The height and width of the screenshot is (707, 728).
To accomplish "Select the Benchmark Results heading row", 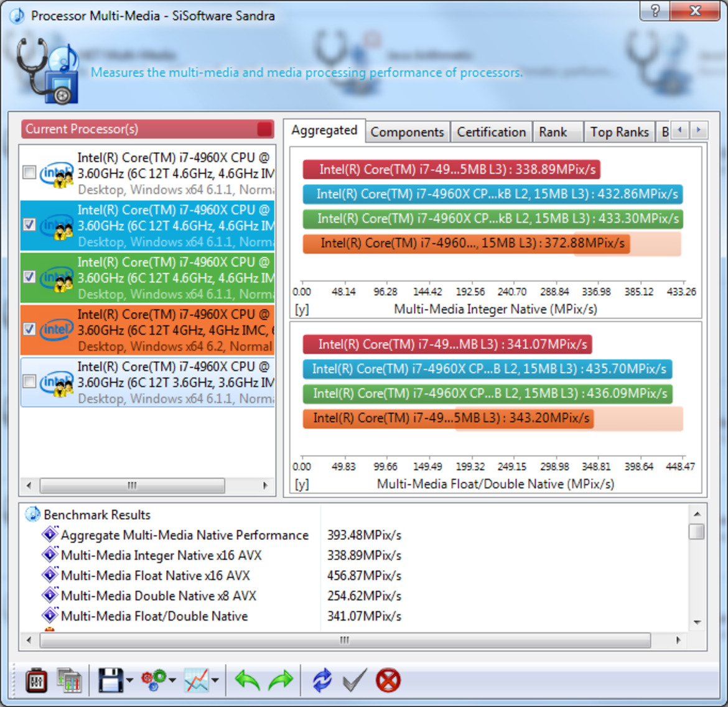I will point(97,514).
